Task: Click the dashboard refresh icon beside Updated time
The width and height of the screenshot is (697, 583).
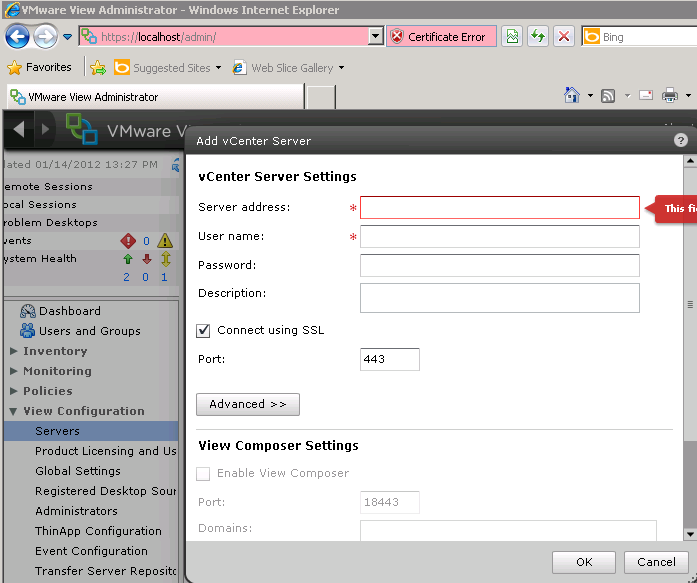Action: coord(176,165)
